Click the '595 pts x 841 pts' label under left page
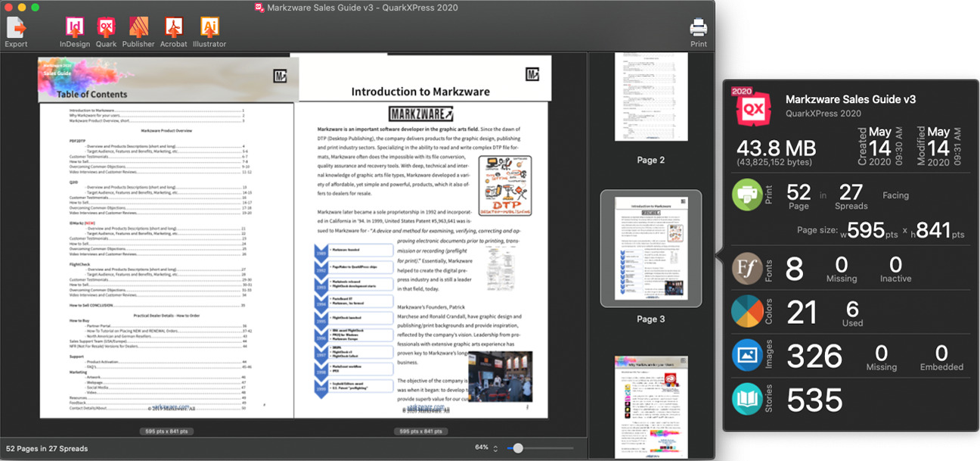This screenshot has height=461, width=980. click(x=166, y=431)
